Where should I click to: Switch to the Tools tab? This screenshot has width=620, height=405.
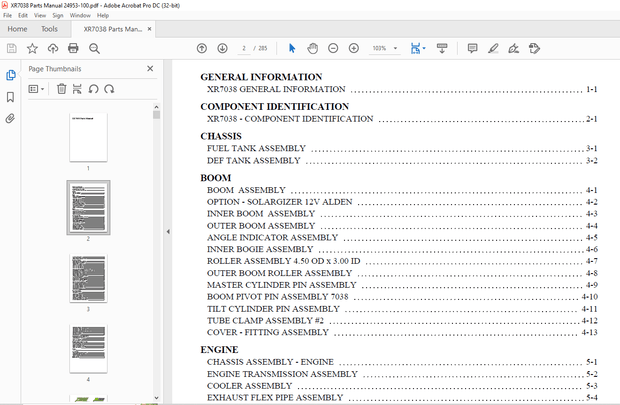pyautogui.click(x=49, y=29)
